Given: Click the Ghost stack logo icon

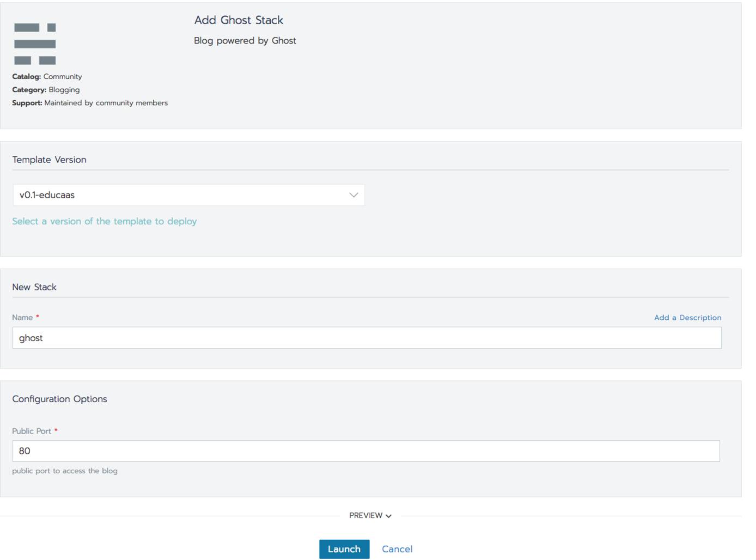Looking at the screenshot, I should point(35,44).
